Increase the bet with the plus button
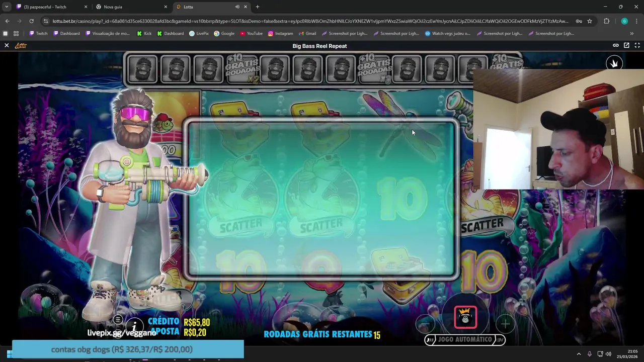 tap(505, 324)
